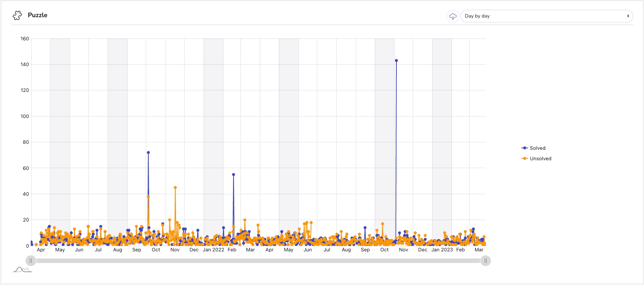This screenshot has height=285, width=644.
Task: Open the Day by day dropdown
Action: (547, 16)
